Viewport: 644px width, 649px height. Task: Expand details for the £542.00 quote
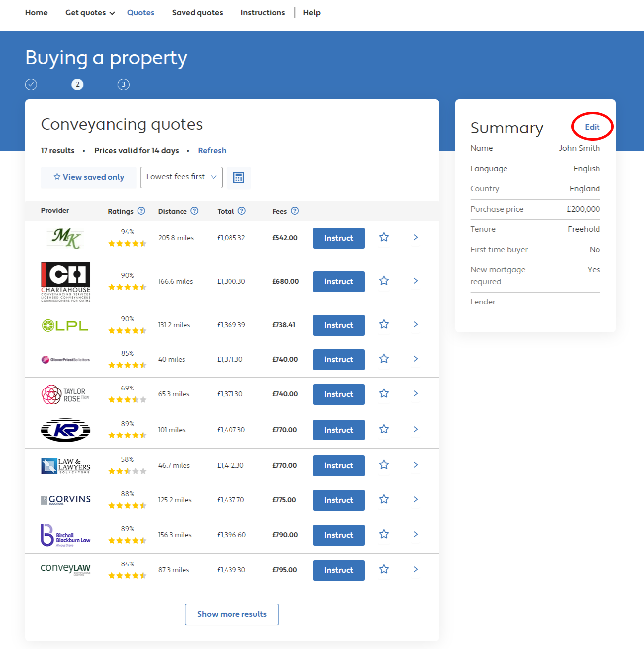click(x=415, y=237)
